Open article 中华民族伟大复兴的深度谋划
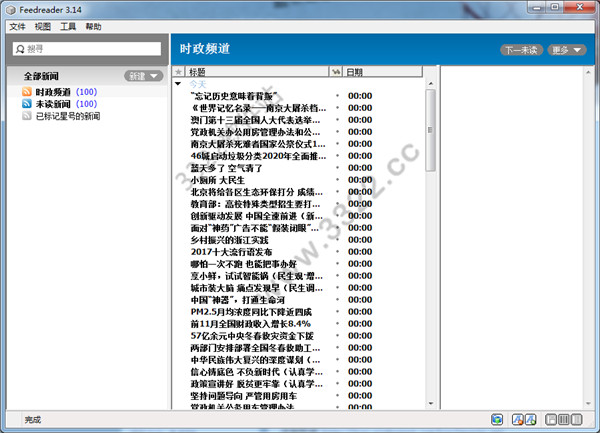 coord(255,360)
